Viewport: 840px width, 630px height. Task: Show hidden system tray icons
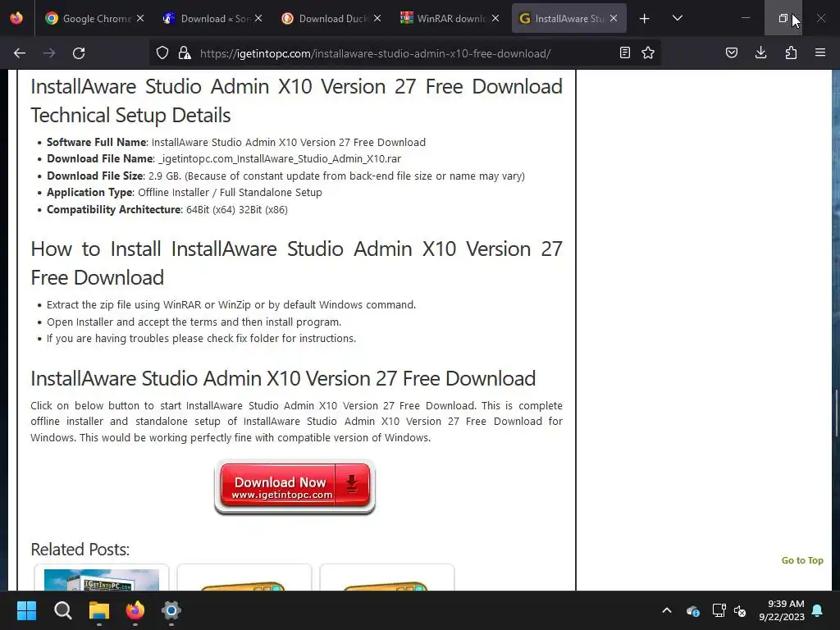click(x=667, y=610)
